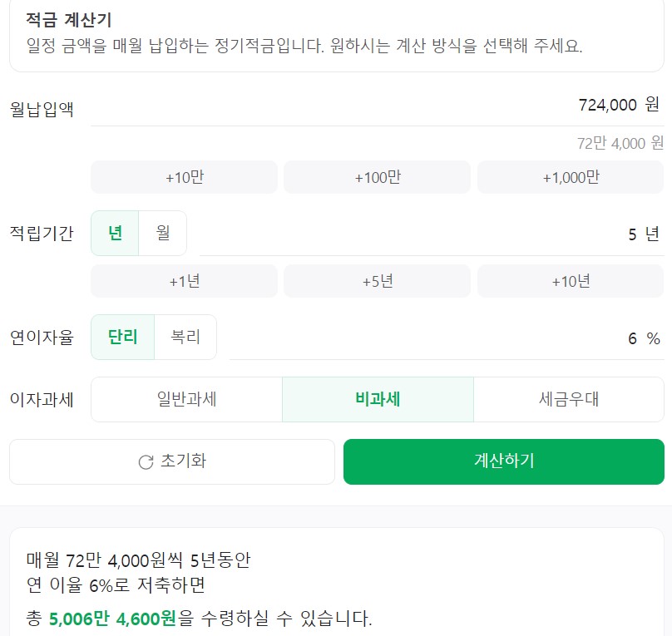Switch to 복리 compound interest
Image resolution: width=672 pixels, height=636 pixels.
point(185,338)
